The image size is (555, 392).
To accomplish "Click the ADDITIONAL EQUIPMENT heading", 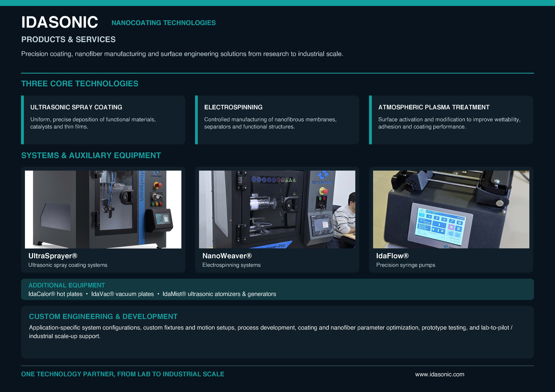I will coord(67,285).
